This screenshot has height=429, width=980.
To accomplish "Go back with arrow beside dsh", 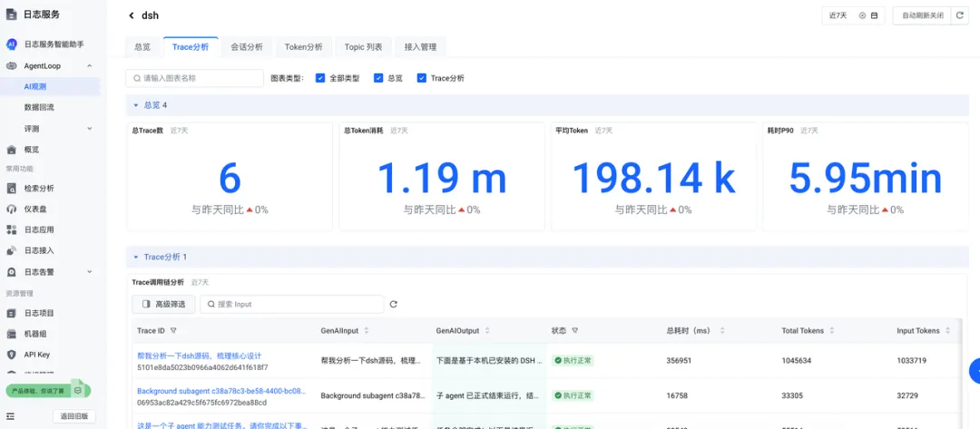I will tap(132, 15).
